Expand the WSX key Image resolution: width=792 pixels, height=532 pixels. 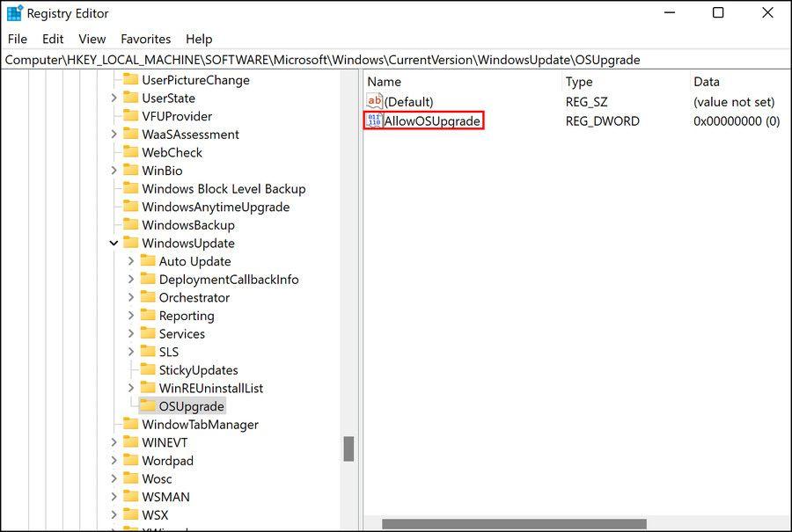[x=114, y=514]
